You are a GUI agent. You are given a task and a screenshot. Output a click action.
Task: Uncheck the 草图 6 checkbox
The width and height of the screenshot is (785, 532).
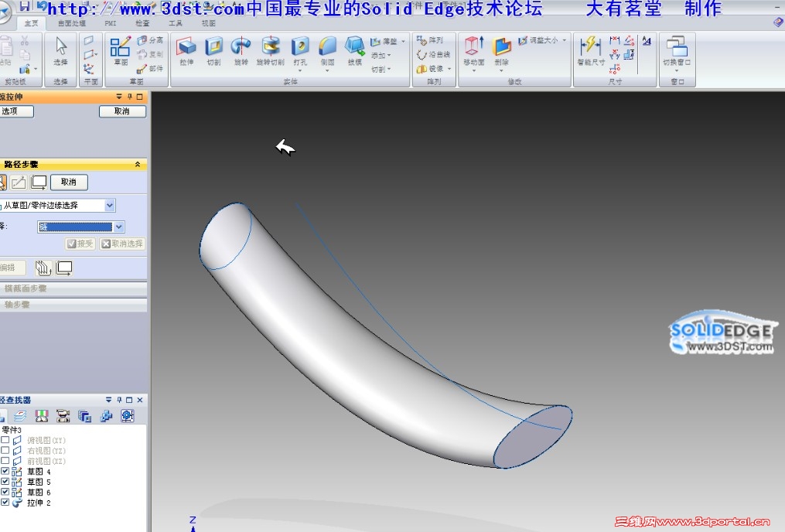[5, 492]
